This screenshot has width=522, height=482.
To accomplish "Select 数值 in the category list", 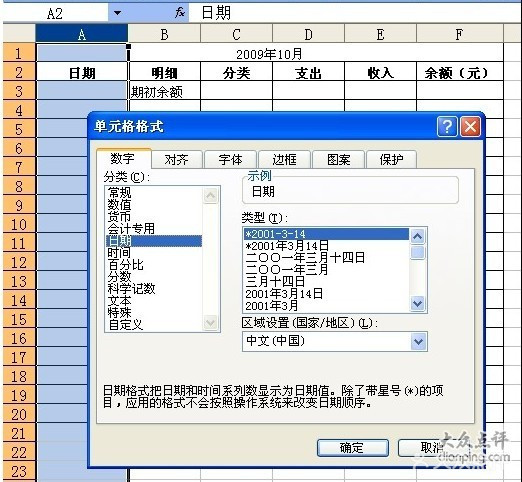I will click(154, 204).
